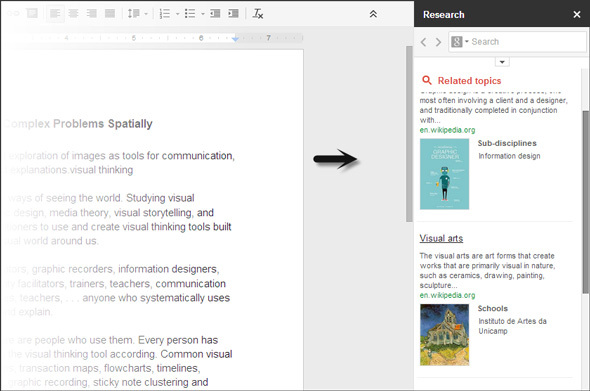Open en.wikipedia.org link under graphic design

pos(447,130)
